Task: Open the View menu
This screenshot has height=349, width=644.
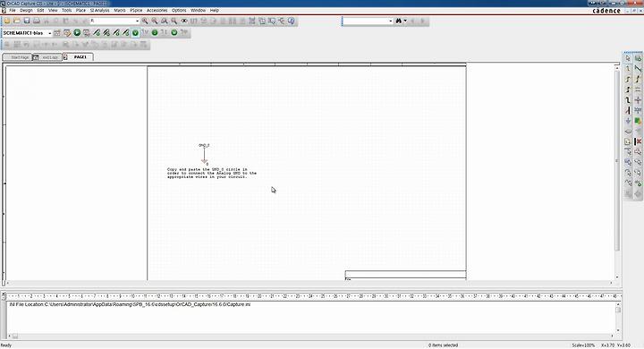Action: click(53, 10)
